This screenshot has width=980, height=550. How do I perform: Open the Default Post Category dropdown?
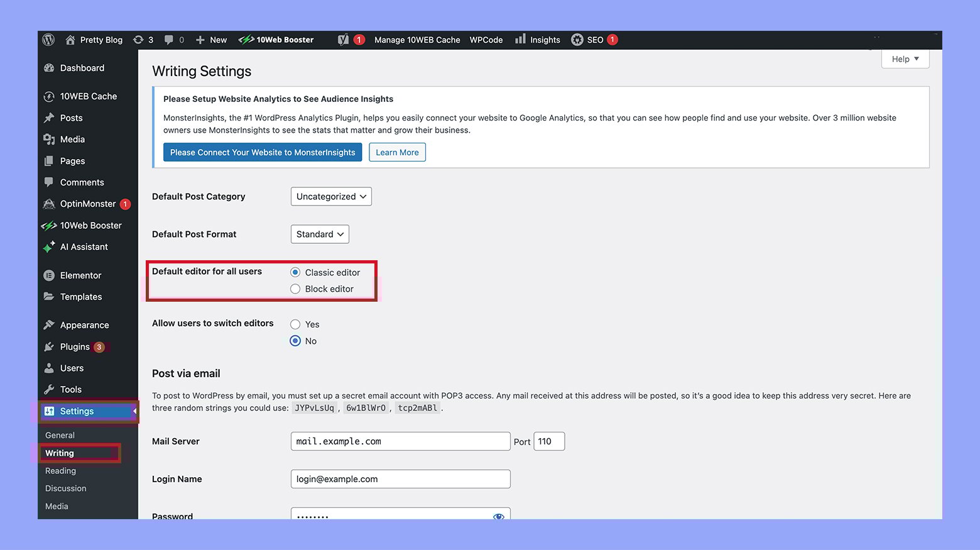[x=331, y=196]
